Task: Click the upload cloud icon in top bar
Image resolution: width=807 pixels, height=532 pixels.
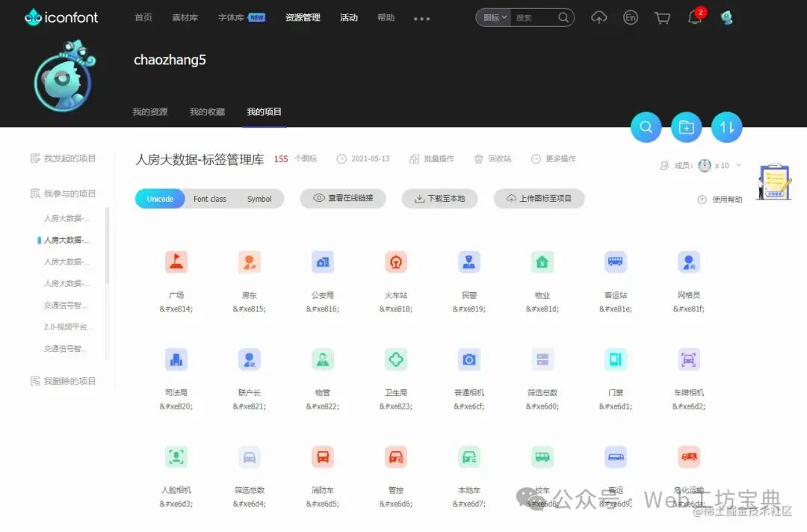Action: (x=599, y=17)
